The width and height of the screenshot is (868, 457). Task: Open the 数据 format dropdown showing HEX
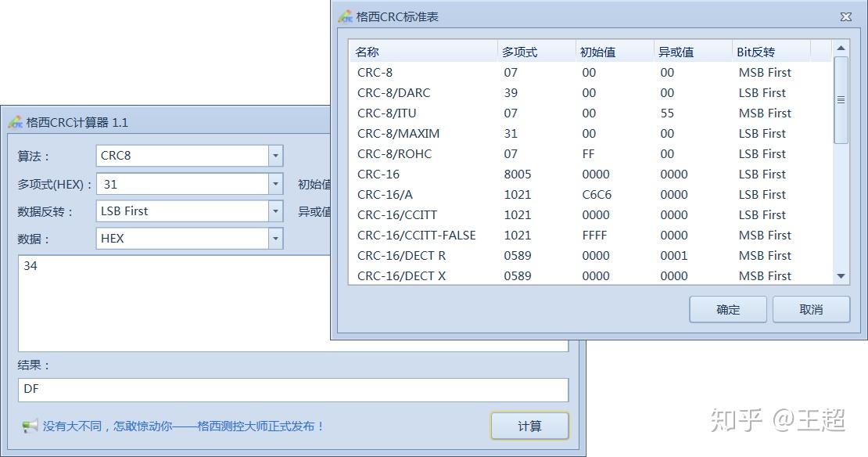[x=275, y=238]
